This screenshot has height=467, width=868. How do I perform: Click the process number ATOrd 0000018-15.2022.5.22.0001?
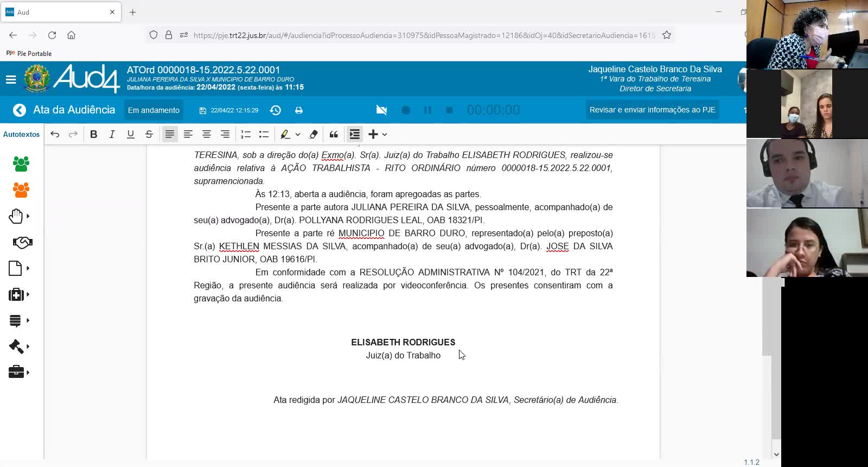coord(203,70)
